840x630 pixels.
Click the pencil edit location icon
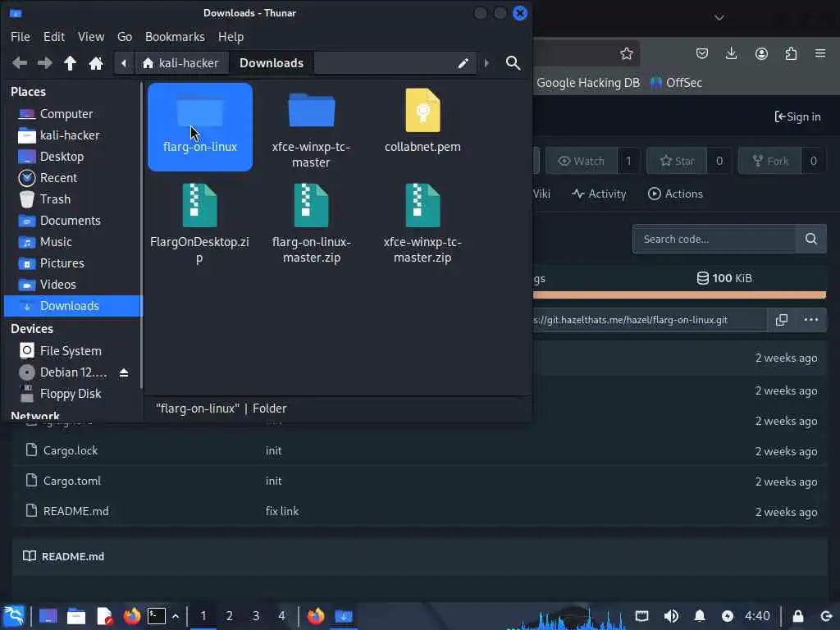tap(463, 63)
